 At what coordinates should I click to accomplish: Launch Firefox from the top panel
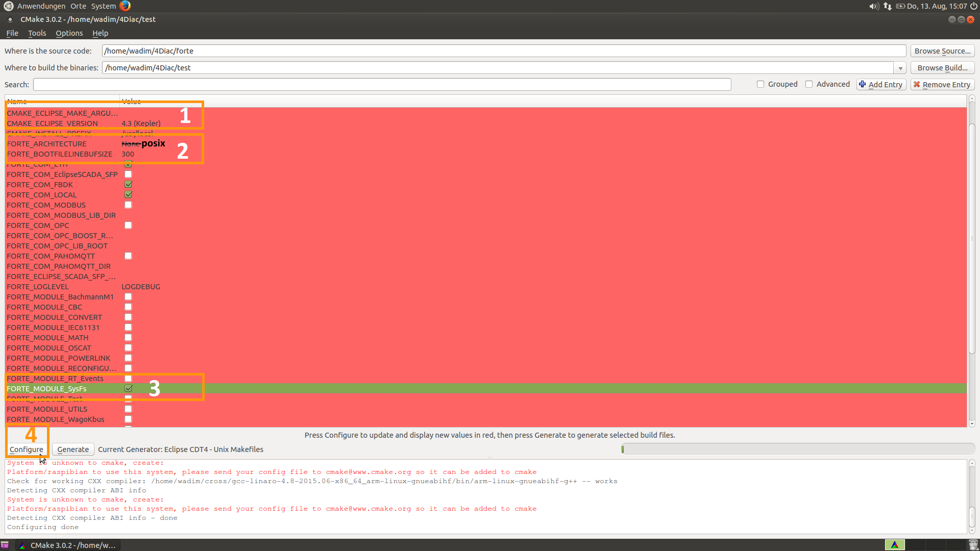coord(124,6)
